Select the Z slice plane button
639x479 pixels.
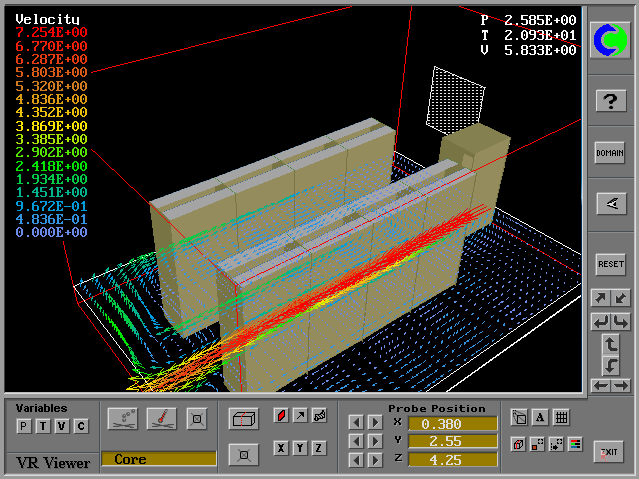[x=319, y=448]
